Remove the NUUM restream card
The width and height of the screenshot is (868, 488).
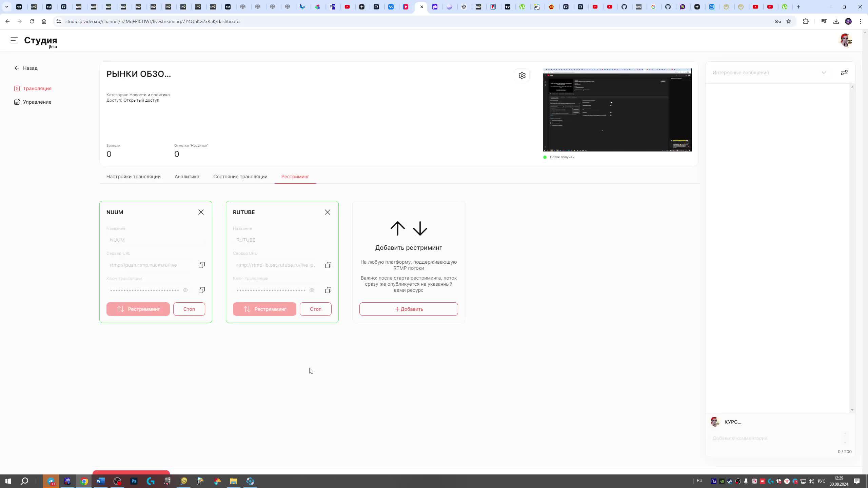click(201, 212)
